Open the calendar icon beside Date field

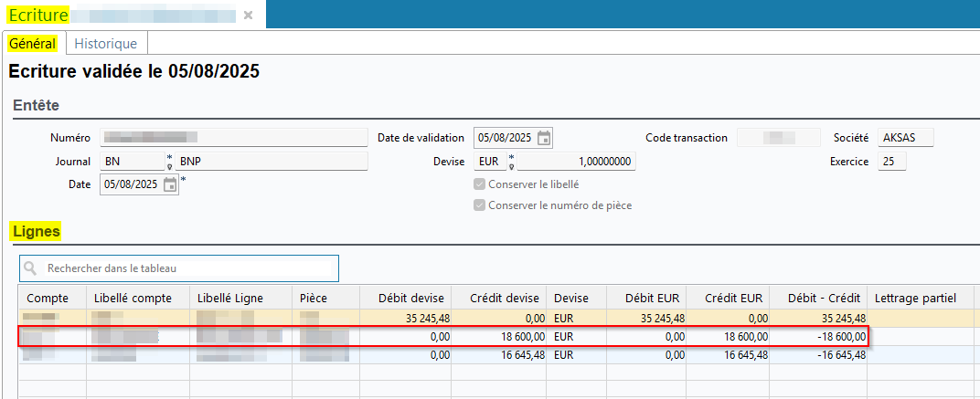(x=170, y=184)
